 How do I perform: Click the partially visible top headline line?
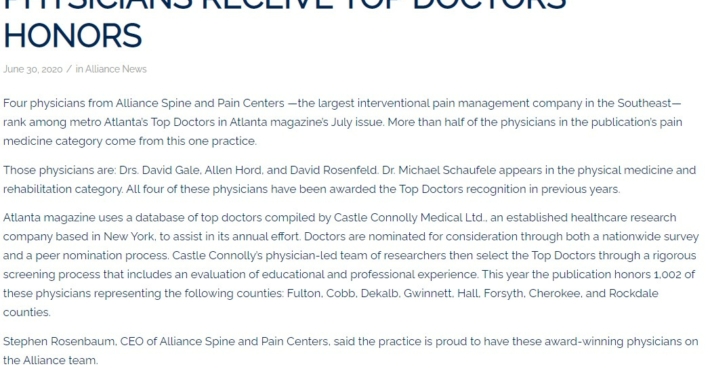284,5
